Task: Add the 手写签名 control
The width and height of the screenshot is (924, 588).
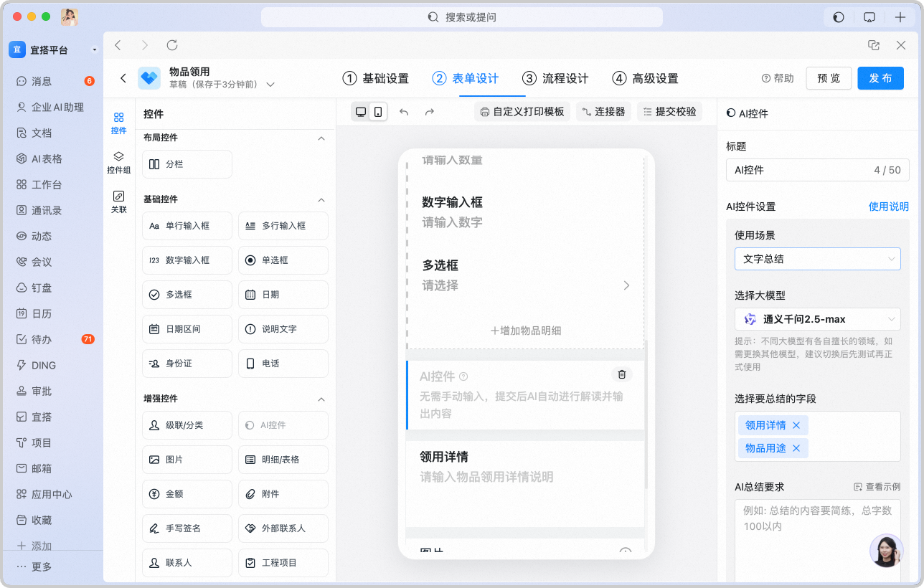Action: click(x=187, y=528)
